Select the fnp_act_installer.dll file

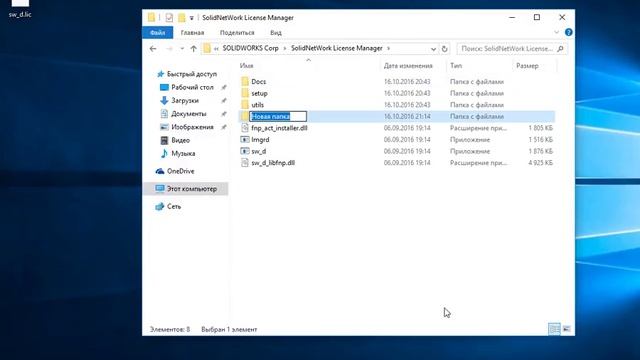click(279, 128)
